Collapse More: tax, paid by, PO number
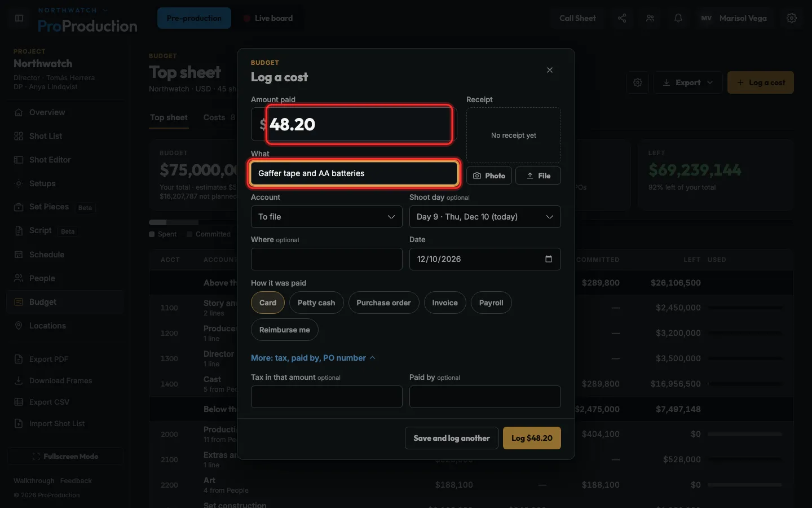Viewport: 812px width, 508px height. click(x=314, y=358)
